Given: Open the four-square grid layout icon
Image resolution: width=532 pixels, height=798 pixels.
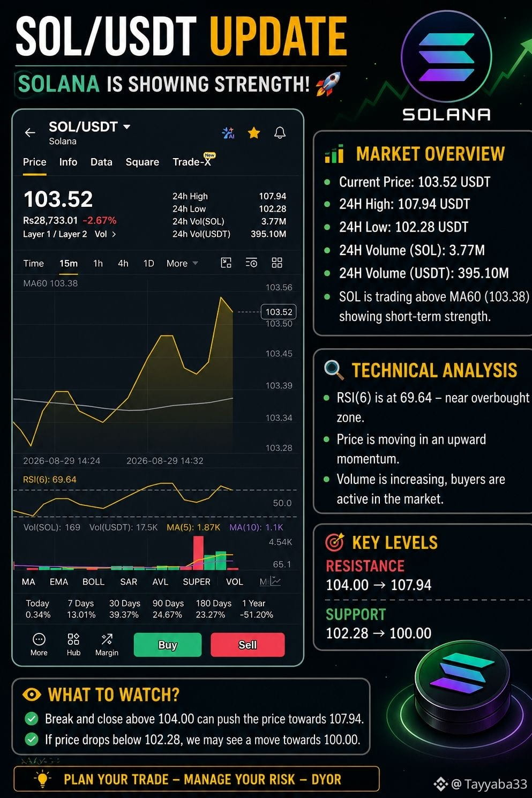Looking at the screenshot, I should (277, 263).
